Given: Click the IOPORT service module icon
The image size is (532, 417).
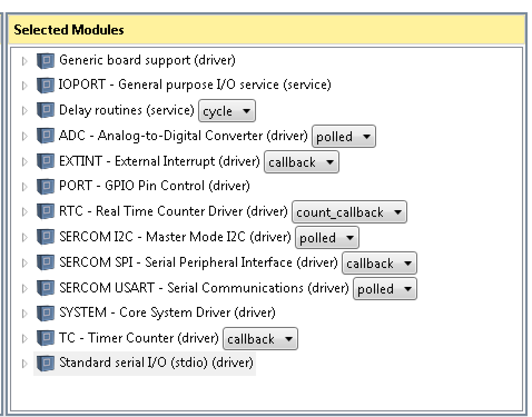Looking at the screenshot, I should click(x=46, y=85).
